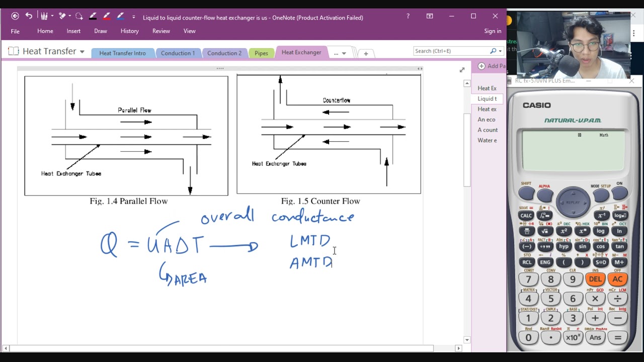This screenshot has height=362, width=644.
Task: Click the orange AC calculator button
Action: coord(617,279)
